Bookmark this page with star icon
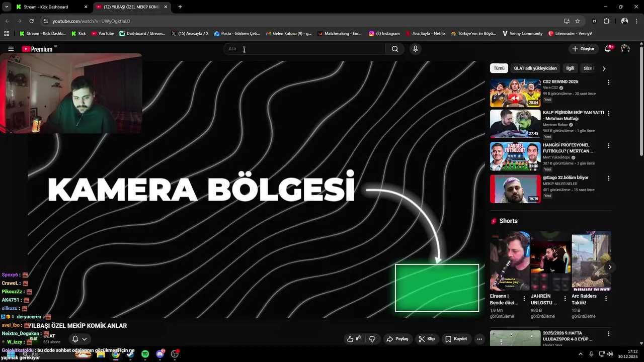The image size is (644, 362). (578, 21)
